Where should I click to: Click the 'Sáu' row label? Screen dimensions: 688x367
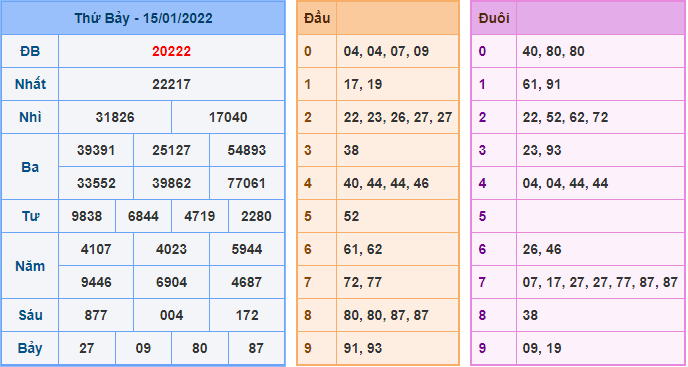[x=30, y=315]
